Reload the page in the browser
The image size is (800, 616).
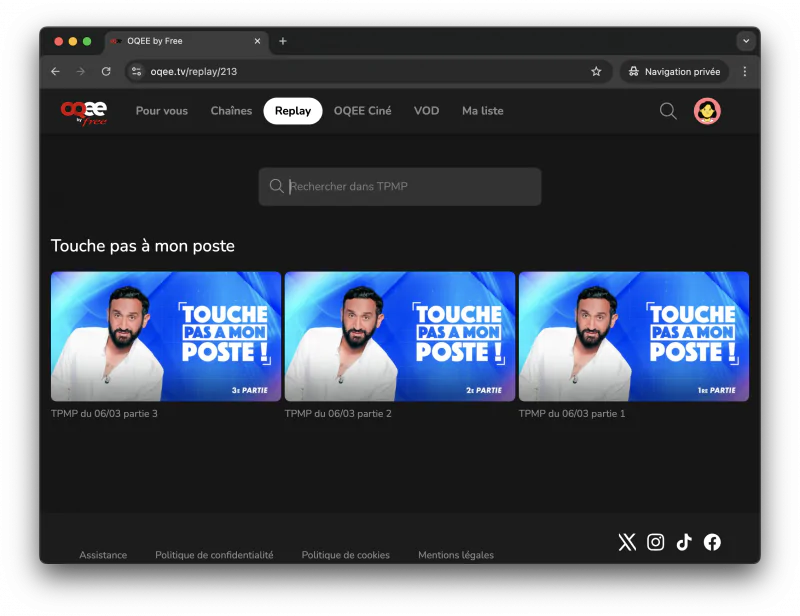coord(106,72)
